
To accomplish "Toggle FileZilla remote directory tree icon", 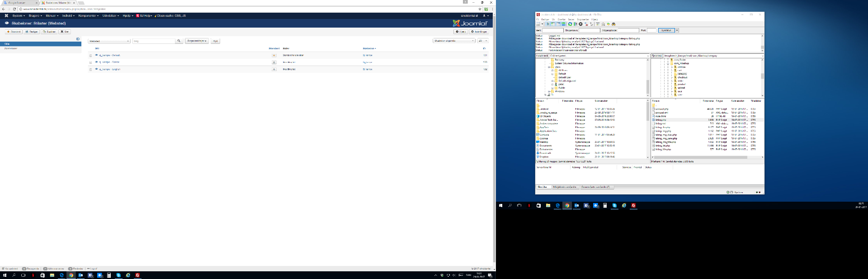I will click(558, 24).
